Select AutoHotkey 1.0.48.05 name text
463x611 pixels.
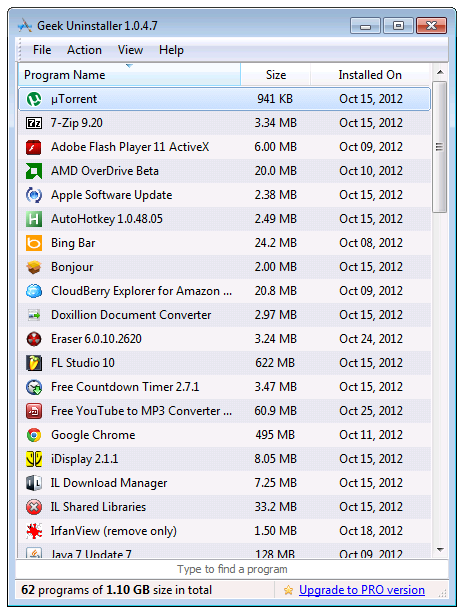pyautogui.click(x=106, y=219)
